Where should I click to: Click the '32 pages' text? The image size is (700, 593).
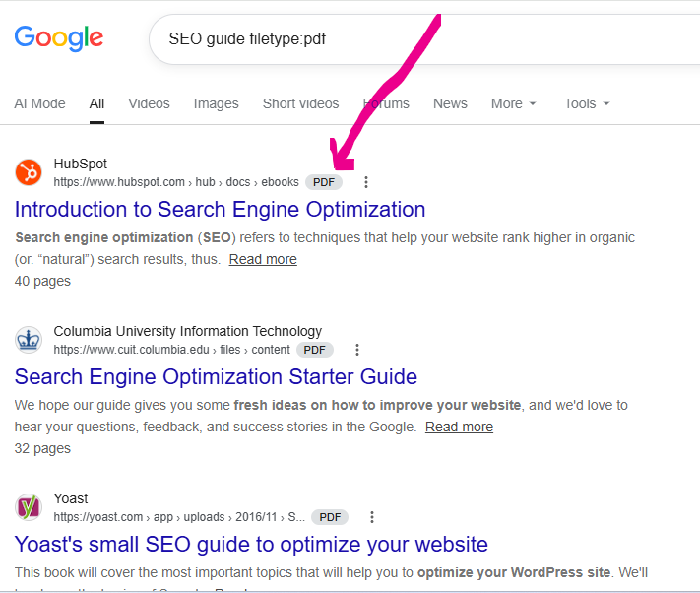pos(42,449)
